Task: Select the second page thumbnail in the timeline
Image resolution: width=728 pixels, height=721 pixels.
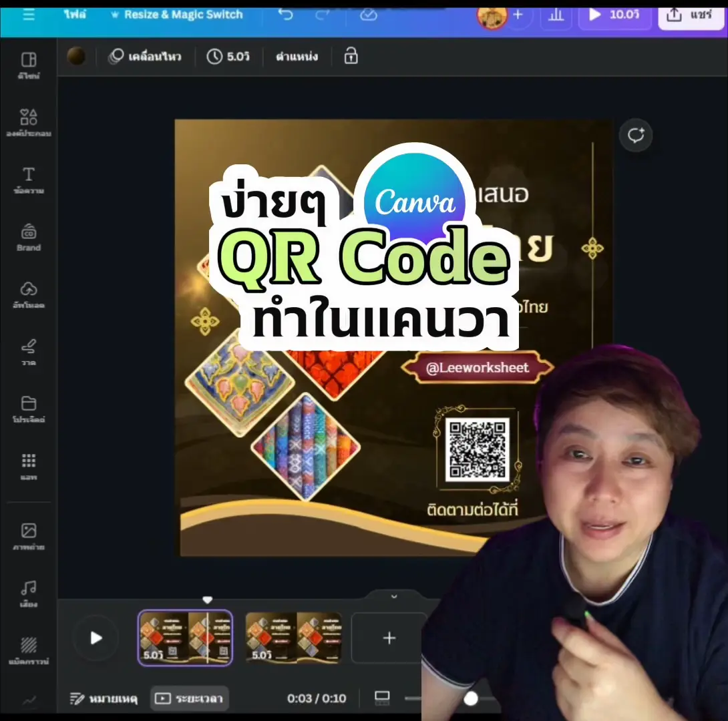Action: (x=295, y=638)
